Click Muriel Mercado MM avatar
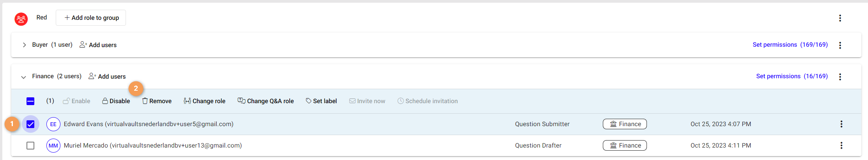This screenshot has width=868, height=160. 53,146
